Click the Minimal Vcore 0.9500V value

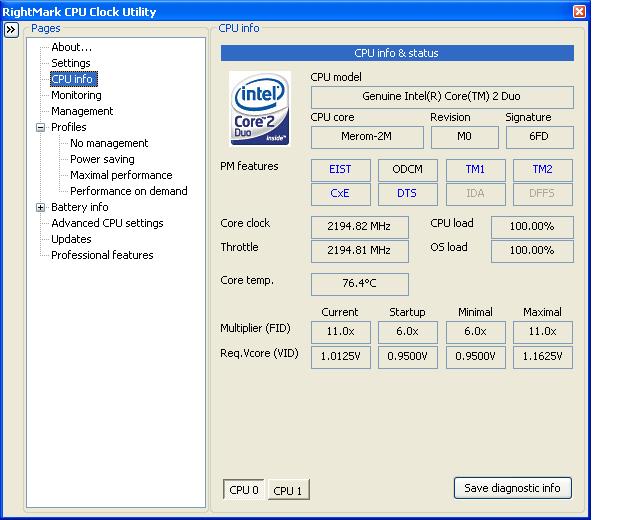point(476,357)
